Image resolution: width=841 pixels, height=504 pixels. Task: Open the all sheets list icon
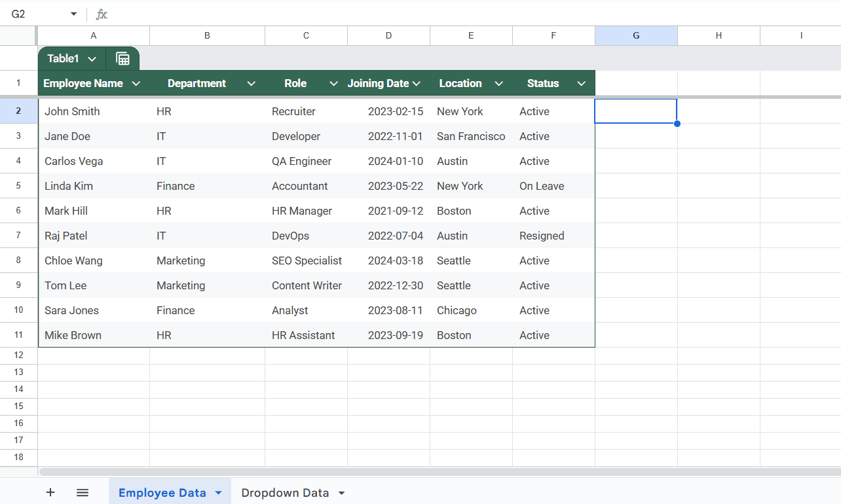point(83,493)
